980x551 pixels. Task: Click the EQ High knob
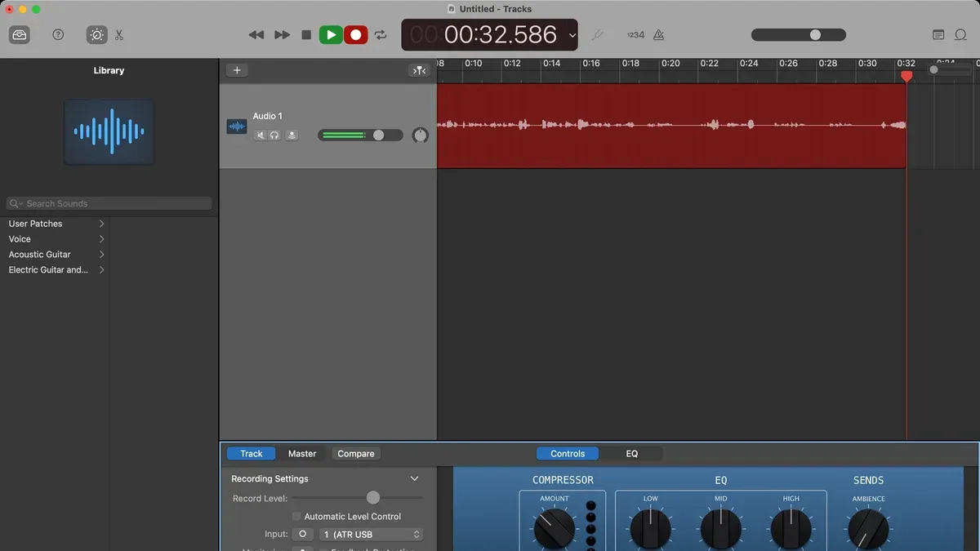coord(791,528)
